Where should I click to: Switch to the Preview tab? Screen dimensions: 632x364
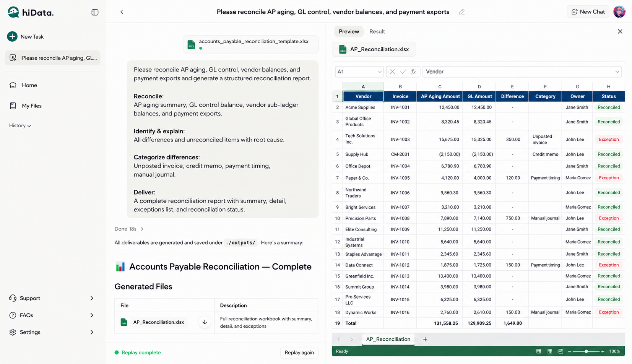[x=349, y=32]
